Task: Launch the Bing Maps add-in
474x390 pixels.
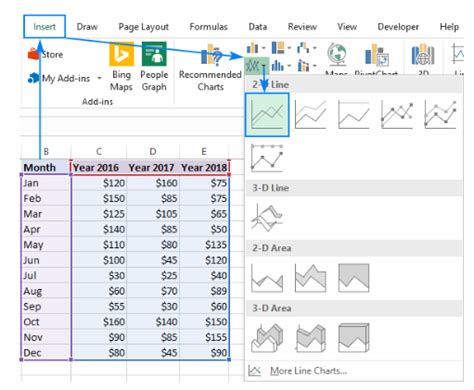Action: pyautogui.click(x=121, y=67)
